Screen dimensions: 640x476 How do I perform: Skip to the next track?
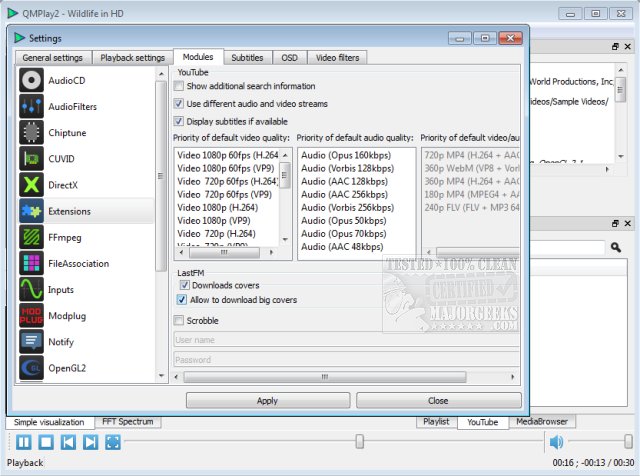(90, 442)
